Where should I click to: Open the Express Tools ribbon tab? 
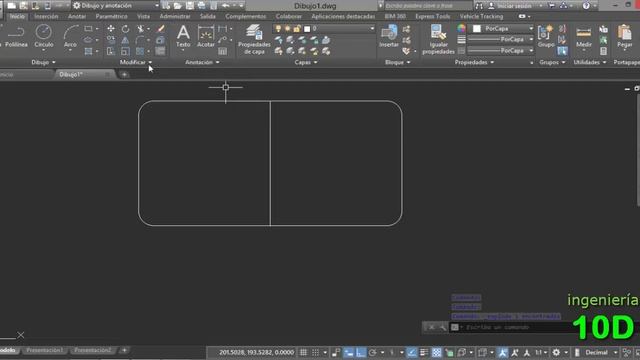point(433,16)
